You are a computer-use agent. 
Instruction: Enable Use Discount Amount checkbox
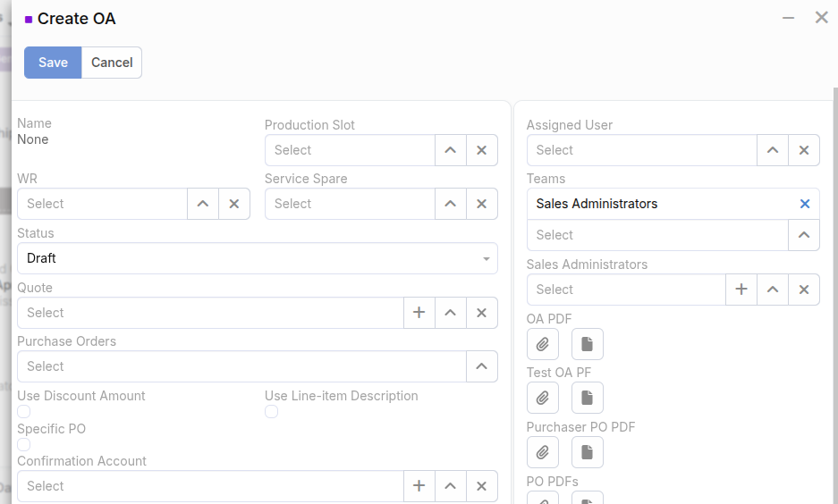(24, 412)
